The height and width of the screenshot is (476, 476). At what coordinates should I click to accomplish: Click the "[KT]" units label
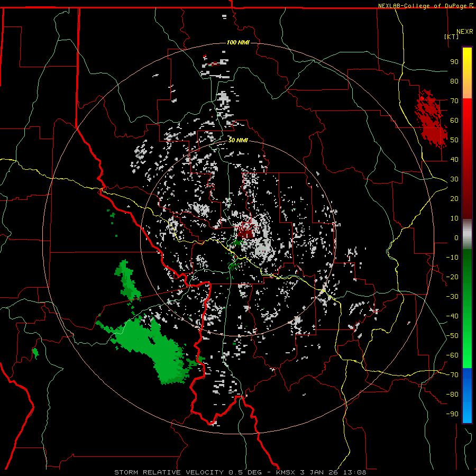click(451, 36)
